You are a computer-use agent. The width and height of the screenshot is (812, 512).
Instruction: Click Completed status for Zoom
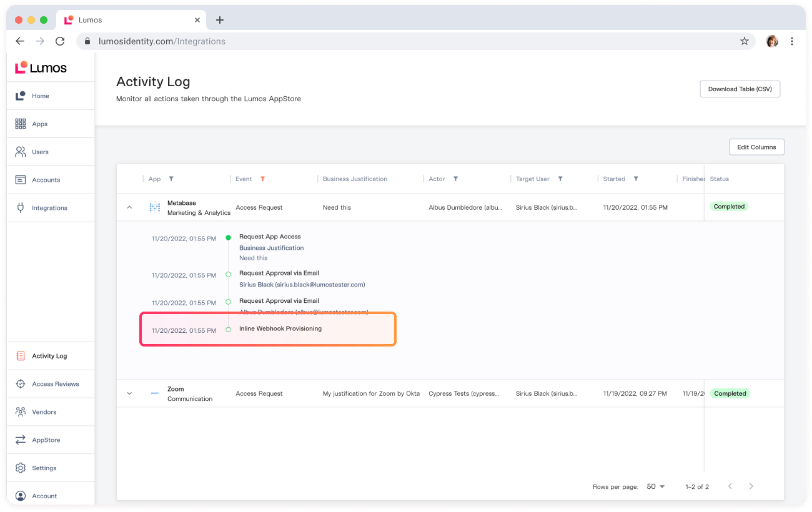[730, 393]
